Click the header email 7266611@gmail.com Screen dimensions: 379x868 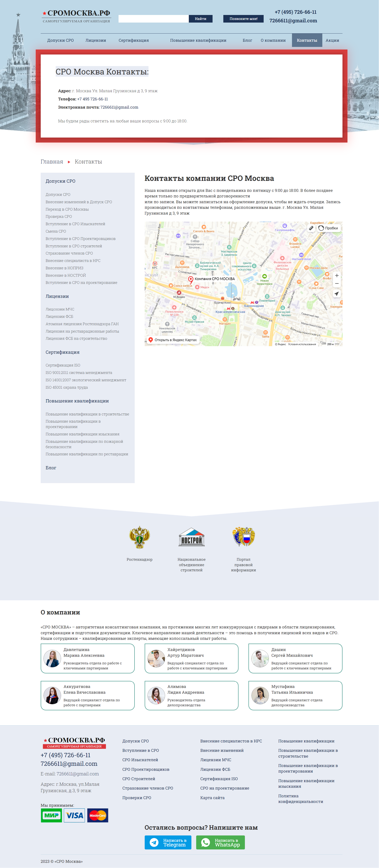(x=293, y=21)
